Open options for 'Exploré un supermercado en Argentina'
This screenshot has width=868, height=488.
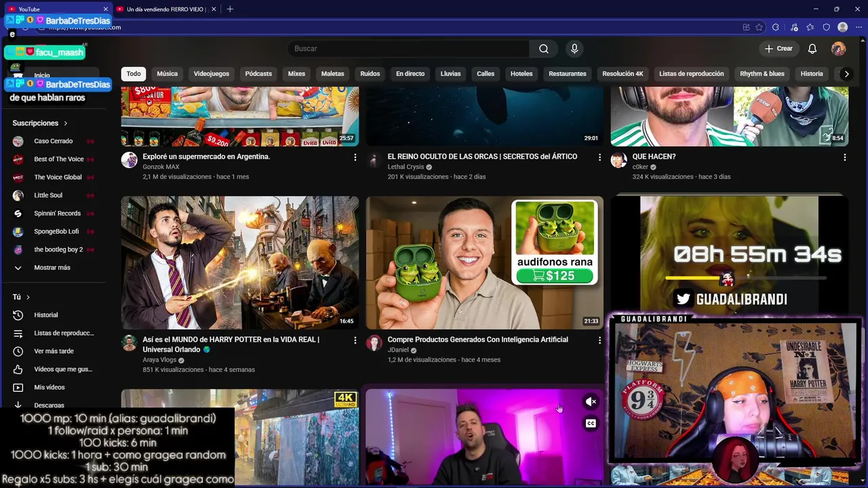click(355, 157)
